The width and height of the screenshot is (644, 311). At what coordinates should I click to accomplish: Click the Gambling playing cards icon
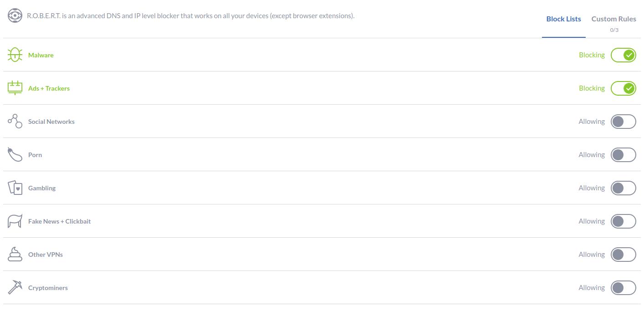(15, 188)
